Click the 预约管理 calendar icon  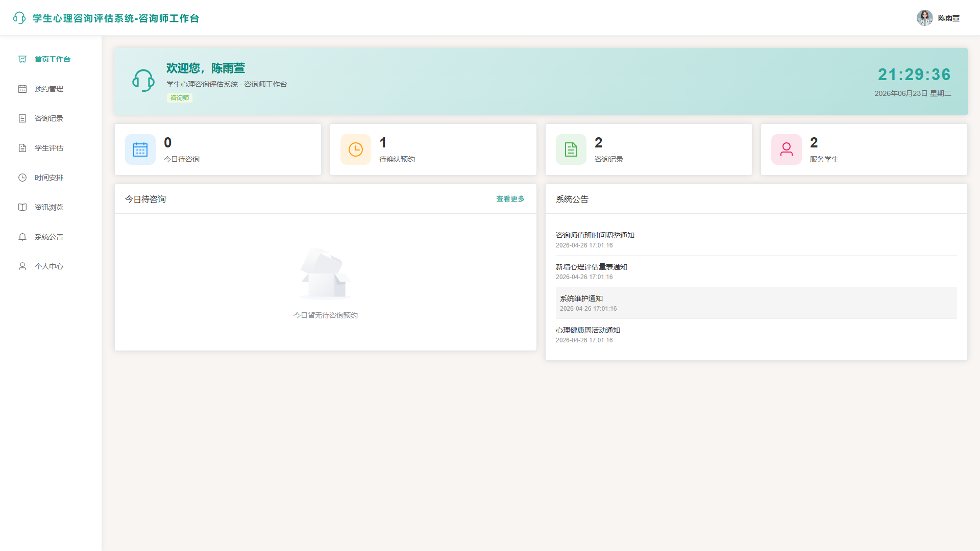pyautogui.click(x=22, y=89)
